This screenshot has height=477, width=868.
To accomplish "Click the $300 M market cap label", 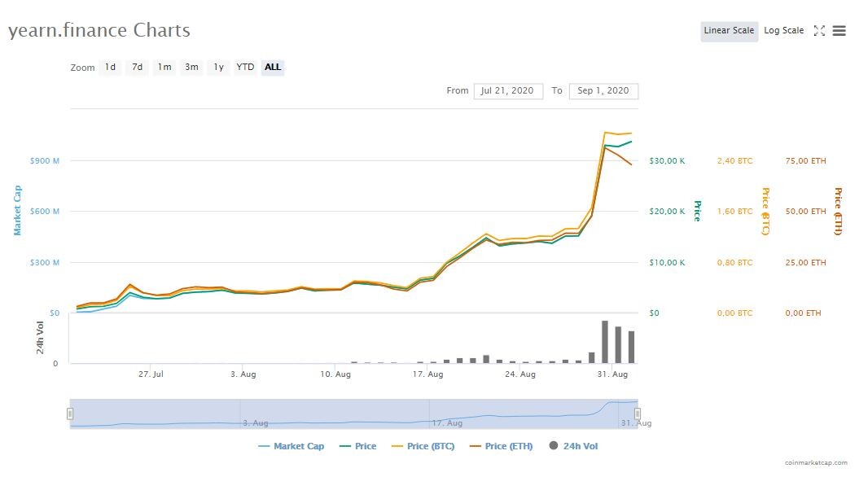I will [45, 262].
